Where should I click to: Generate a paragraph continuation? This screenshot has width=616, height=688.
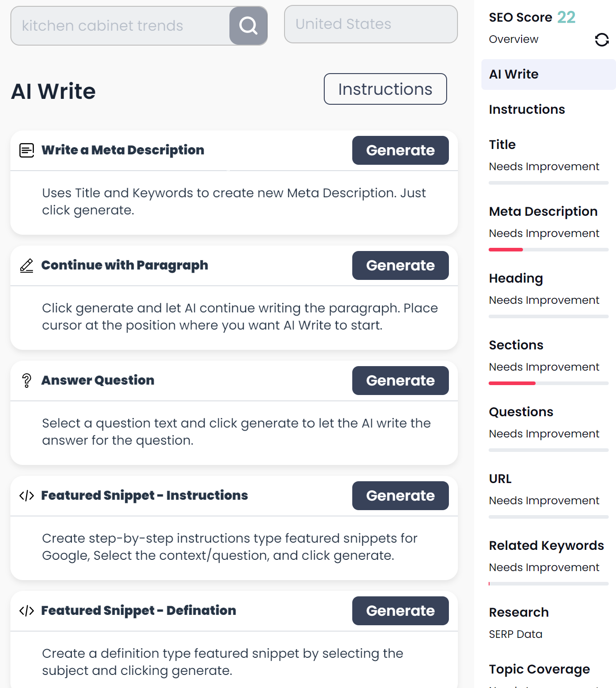(x=400, y=265)
